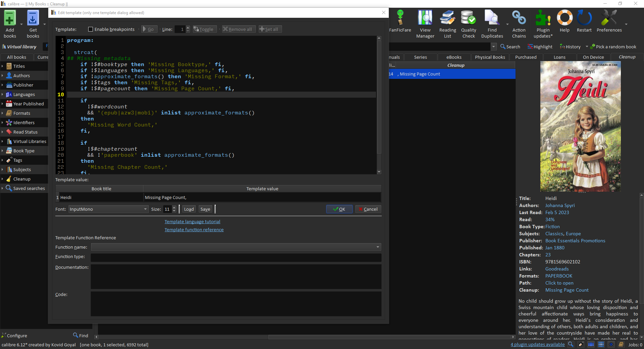Open the Function name dropdown
This screenshot has height=349, width=644.
(x=236, y=247)
